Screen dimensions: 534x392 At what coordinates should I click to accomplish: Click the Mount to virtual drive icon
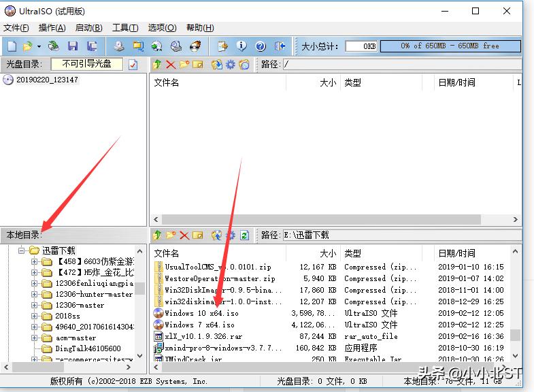coord(176,46)
